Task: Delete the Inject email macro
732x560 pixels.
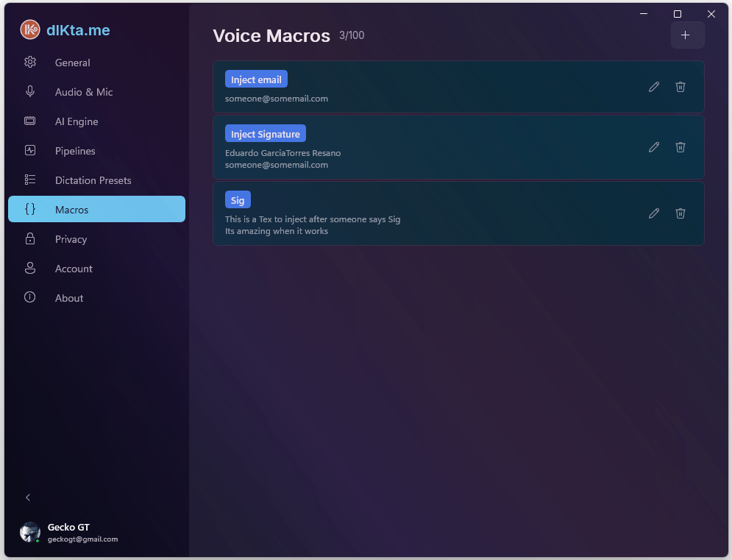Action: pos(680,87)
